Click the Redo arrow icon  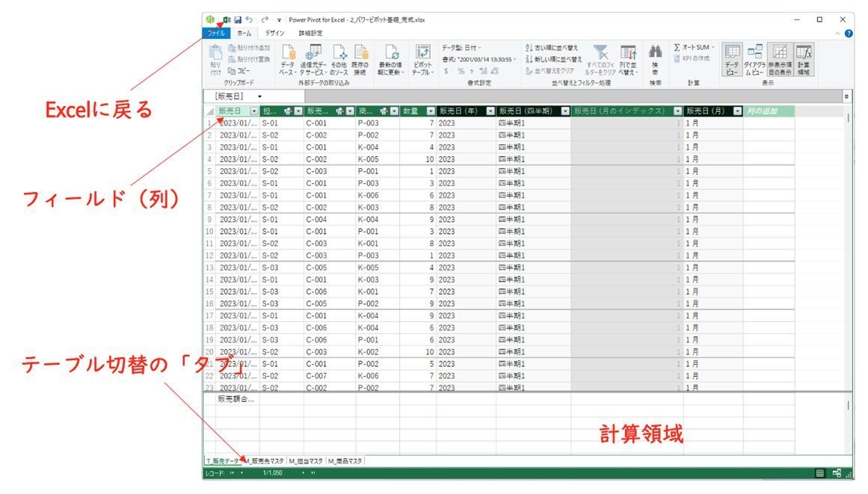click(x=265, y=20)
